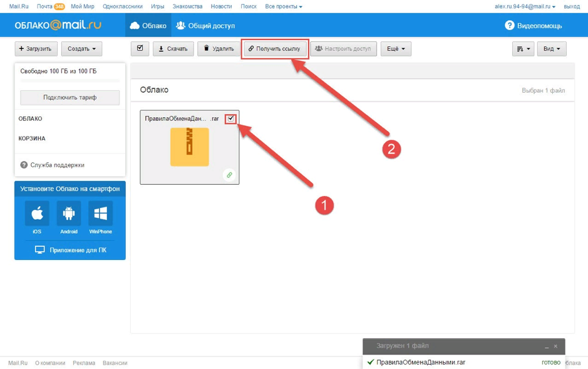Click the file name ПравилаОбменаДан… .rar
Screen dimensions: 588x369
182,118
